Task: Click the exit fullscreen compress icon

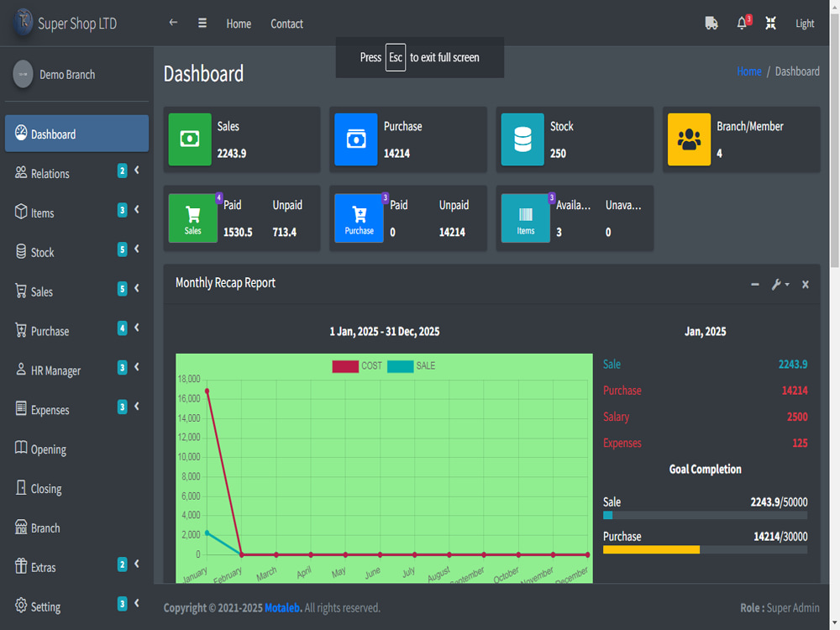Action: [x=770, y=23]
